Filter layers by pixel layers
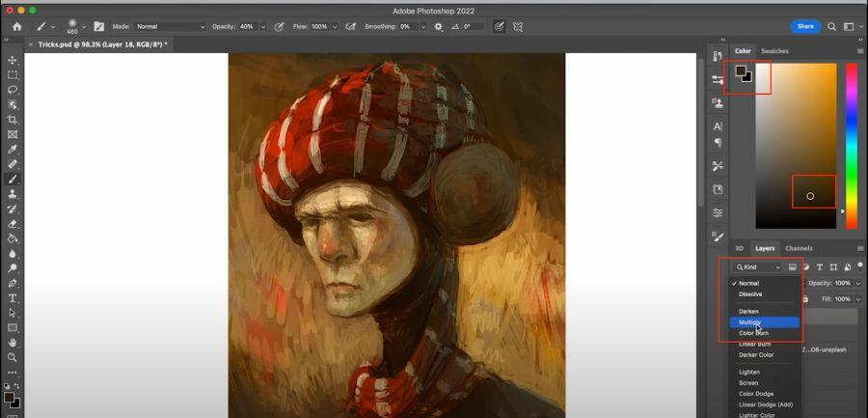The height and width of the screenshot is (418, 868). [792, 267]
